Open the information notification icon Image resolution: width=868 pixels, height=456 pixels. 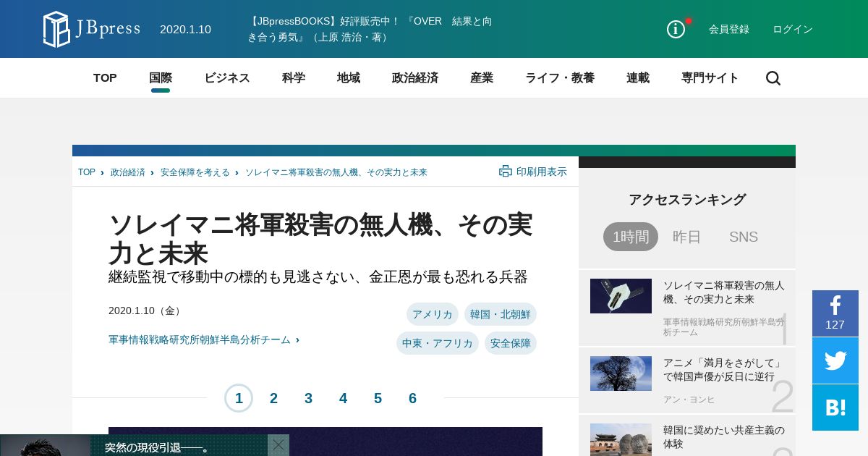click(676, 29)
